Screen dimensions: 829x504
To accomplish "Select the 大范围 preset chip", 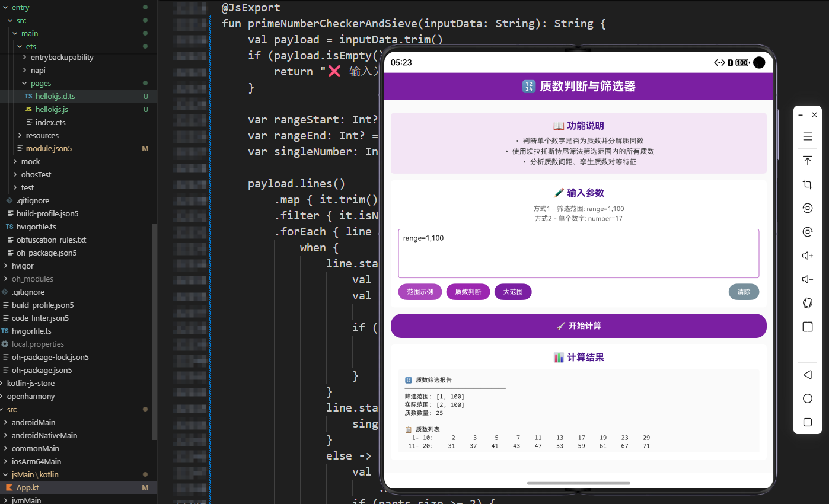I will [x=513, y=292].
